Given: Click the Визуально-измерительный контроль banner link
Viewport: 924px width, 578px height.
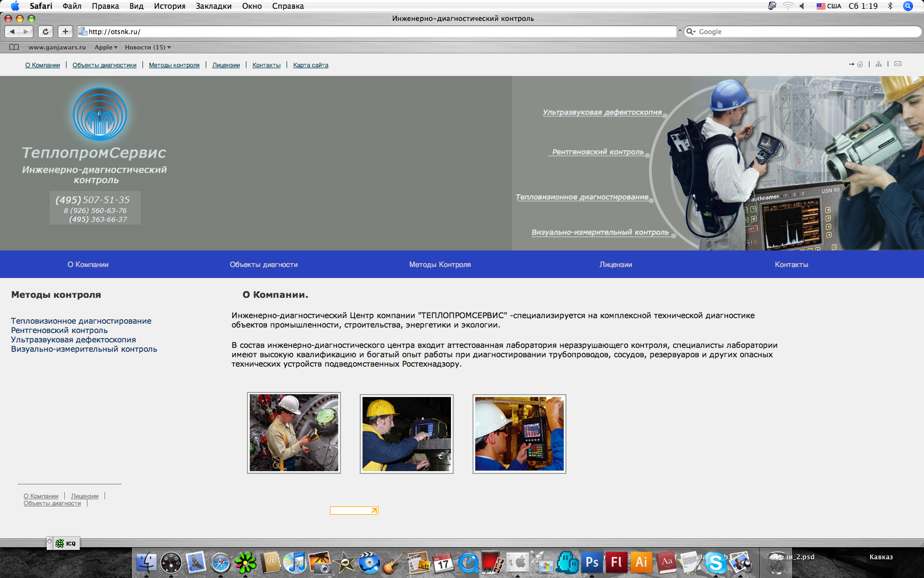Looking at the screenshot, I should coord(600,232).
